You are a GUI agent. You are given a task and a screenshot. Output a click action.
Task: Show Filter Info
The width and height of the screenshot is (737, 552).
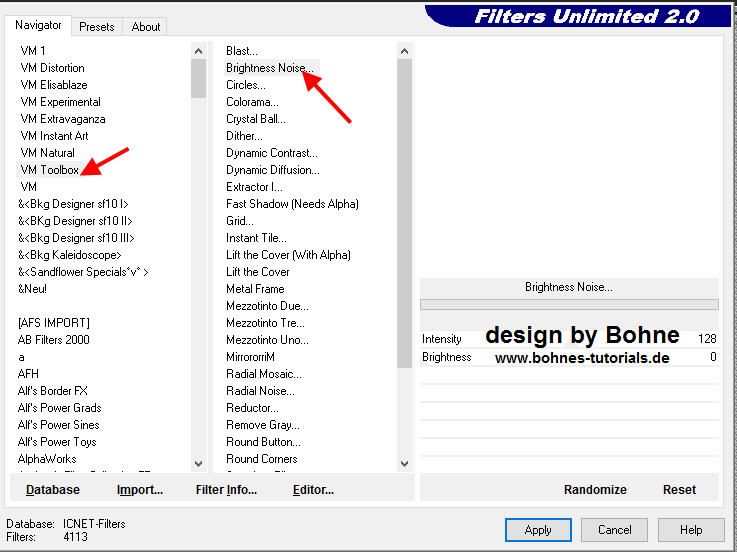[x=226, y=490]
